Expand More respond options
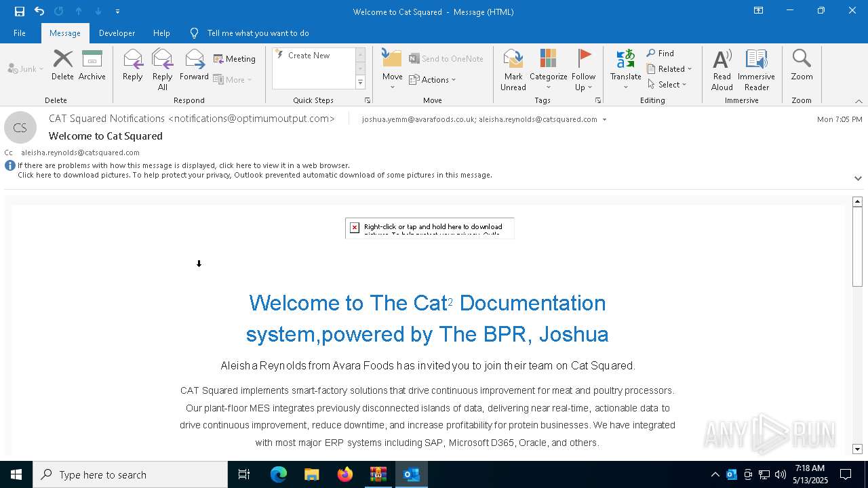The width and height of the screenshot is (868, 488). pyautogui.click(x=233, y=79)
